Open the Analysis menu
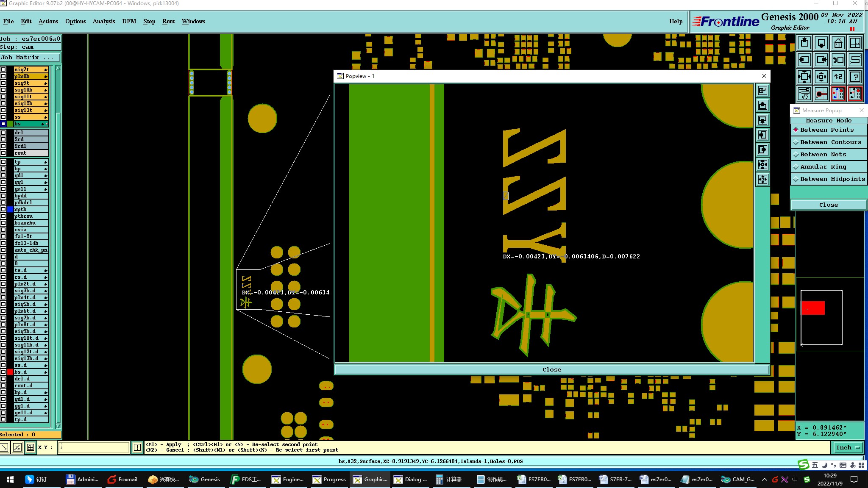The height and width of the screenshot is (488, 868). [x=103, y=21]
